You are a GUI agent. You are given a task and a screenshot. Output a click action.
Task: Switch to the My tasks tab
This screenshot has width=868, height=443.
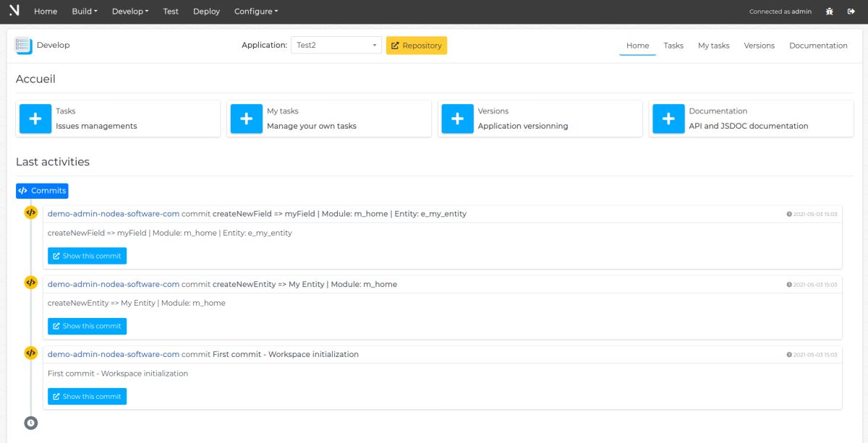tap(713, 46)
